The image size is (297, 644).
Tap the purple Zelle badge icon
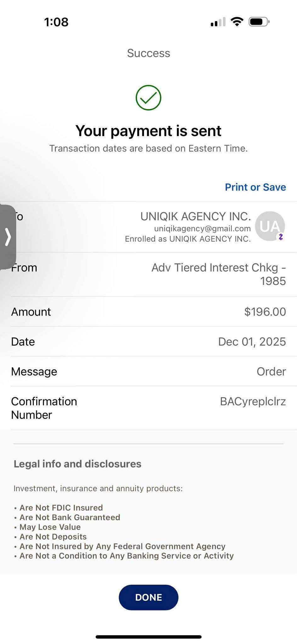pyautogui.click(x=281, y=237)
